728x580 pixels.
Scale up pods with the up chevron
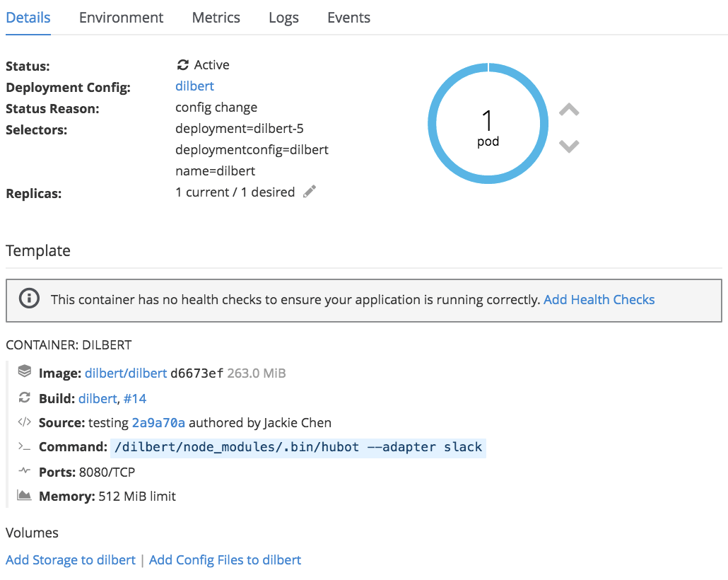(569, 110)
